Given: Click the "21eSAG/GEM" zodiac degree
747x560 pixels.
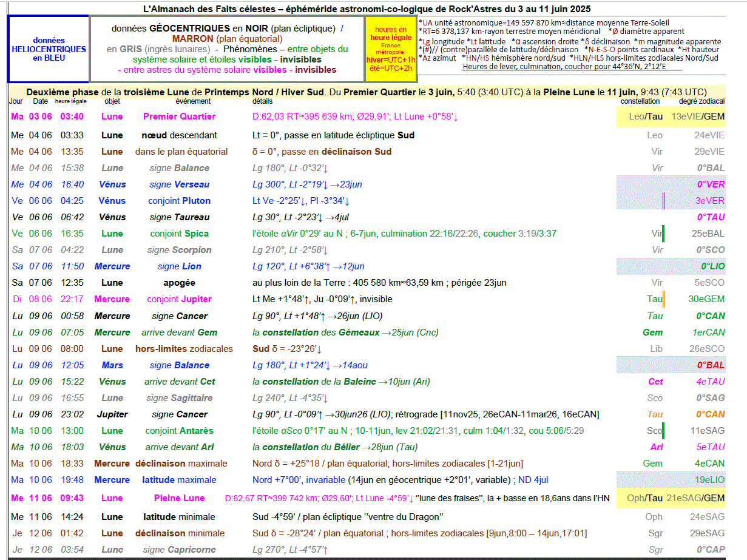Looking at the screenshot, I should click(696, 498).
